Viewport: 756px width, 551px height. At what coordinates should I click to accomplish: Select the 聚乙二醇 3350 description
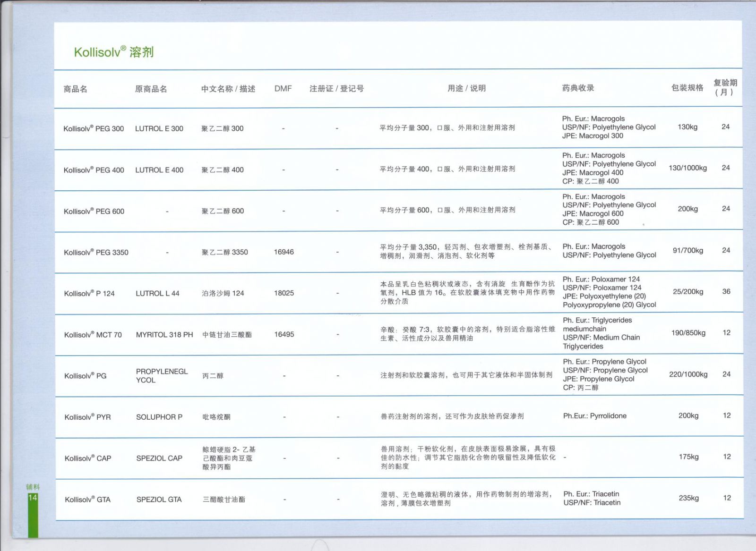coord(225,252)
